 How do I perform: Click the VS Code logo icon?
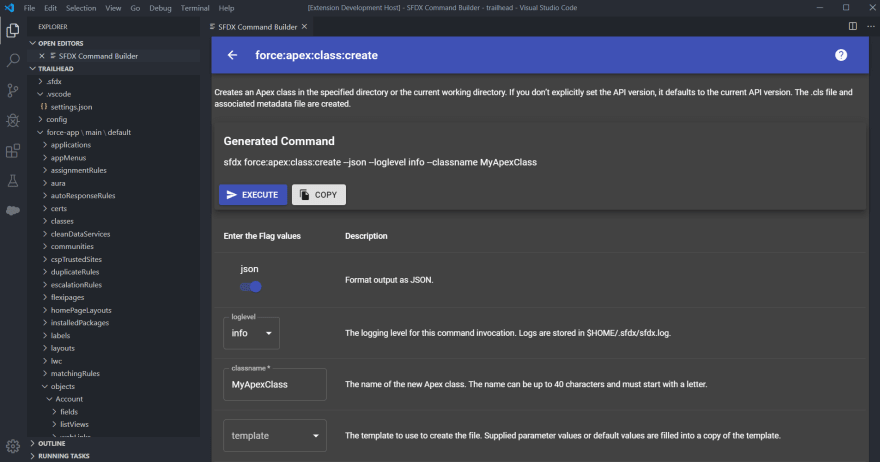[10, 8]
